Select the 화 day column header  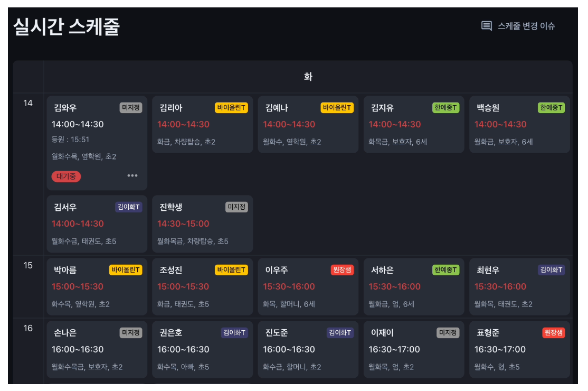308,77
